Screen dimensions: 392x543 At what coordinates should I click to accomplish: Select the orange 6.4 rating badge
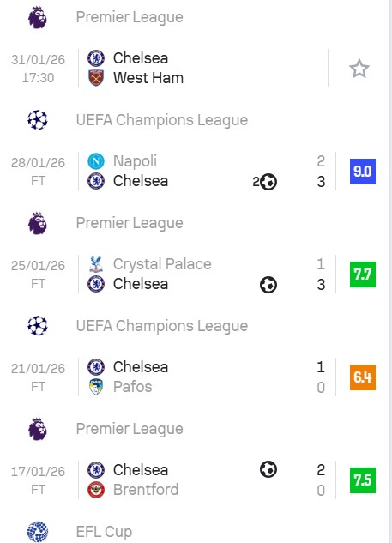click(363, 377)
